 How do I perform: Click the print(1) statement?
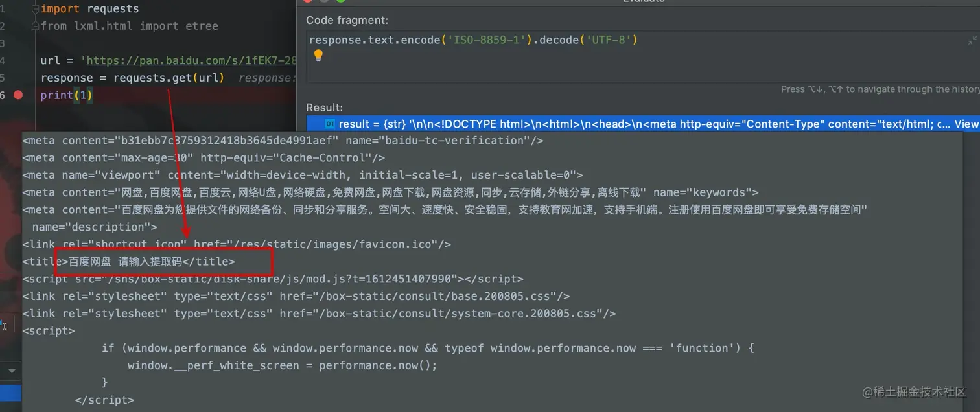[67, 95]
